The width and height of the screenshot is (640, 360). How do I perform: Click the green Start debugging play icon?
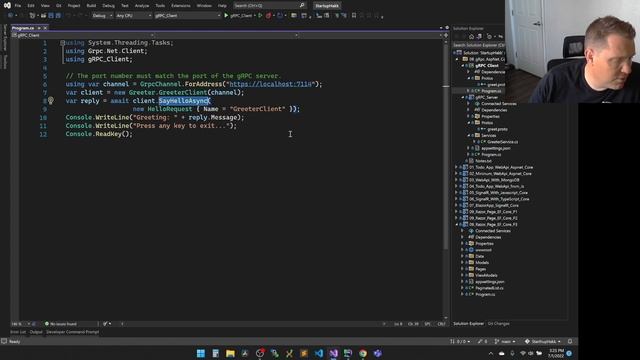226,16
